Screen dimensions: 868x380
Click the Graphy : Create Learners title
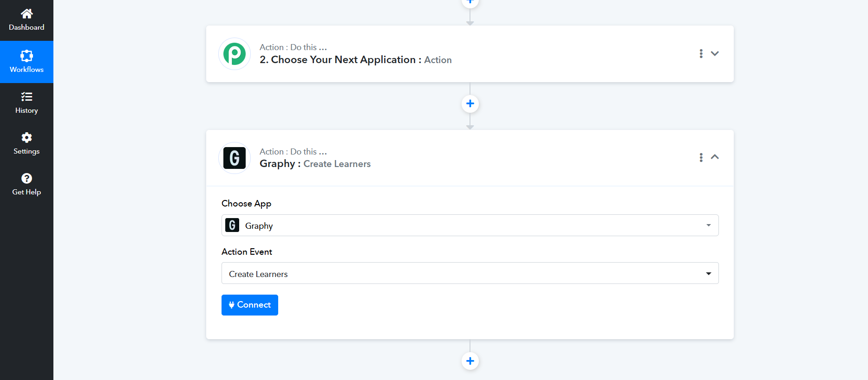[x=315, y=164]
